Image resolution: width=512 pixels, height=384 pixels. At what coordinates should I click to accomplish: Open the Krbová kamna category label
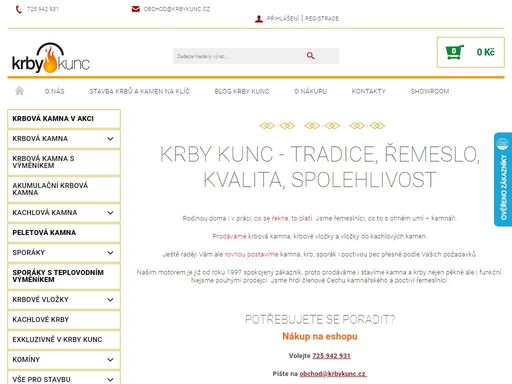coord(40,139)
